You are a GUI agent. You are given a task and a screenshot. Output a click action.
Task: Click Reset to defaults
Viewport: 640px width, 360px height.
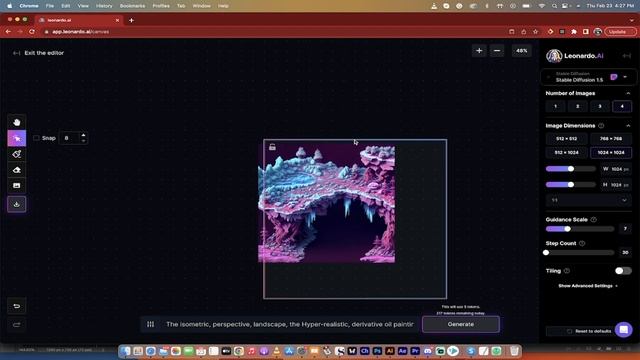(x=589, y=331)
